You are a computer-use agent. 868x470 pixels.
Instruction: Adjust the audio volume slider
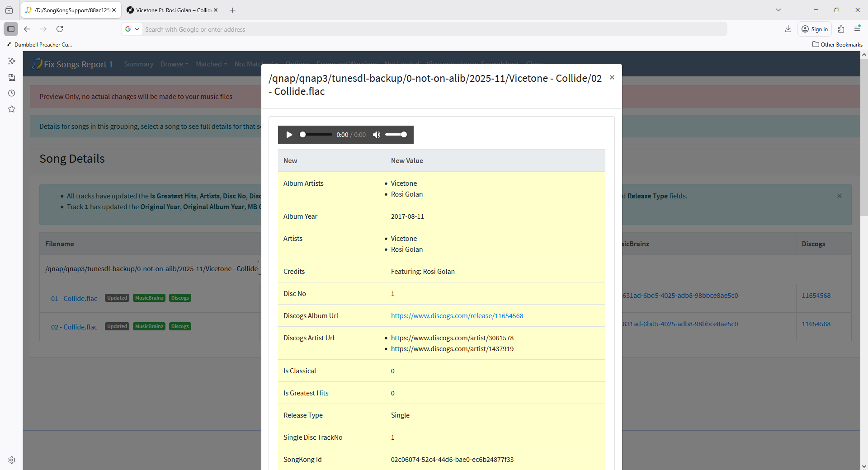click(x=396, y=135)
